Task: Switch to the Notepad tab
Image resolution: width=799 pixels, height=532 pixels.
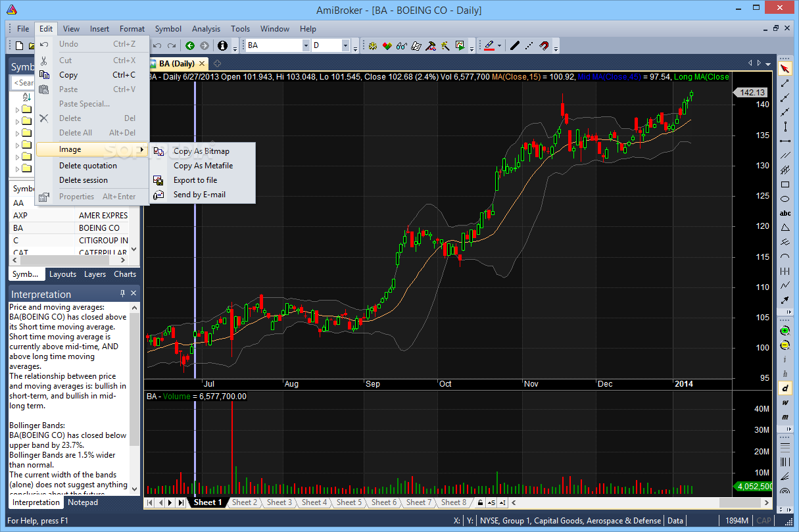Action: point(83,502)
